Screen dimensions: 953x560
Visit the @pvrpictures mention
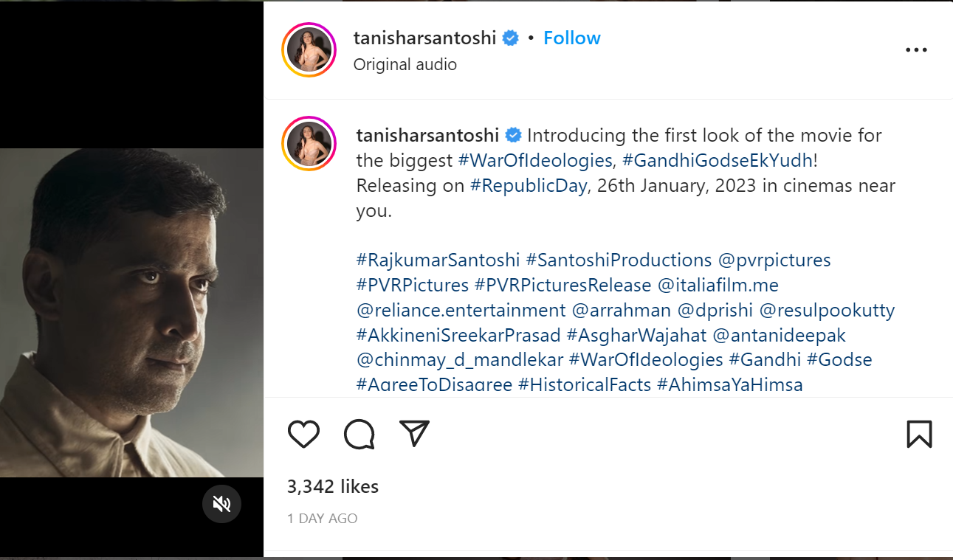click(774, 260)
